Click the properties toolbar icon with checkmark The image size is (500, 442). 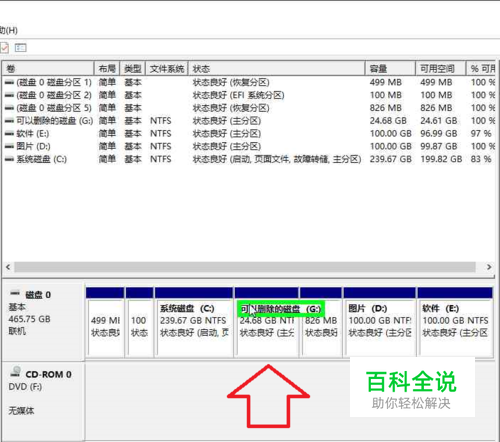pos(4,48)
